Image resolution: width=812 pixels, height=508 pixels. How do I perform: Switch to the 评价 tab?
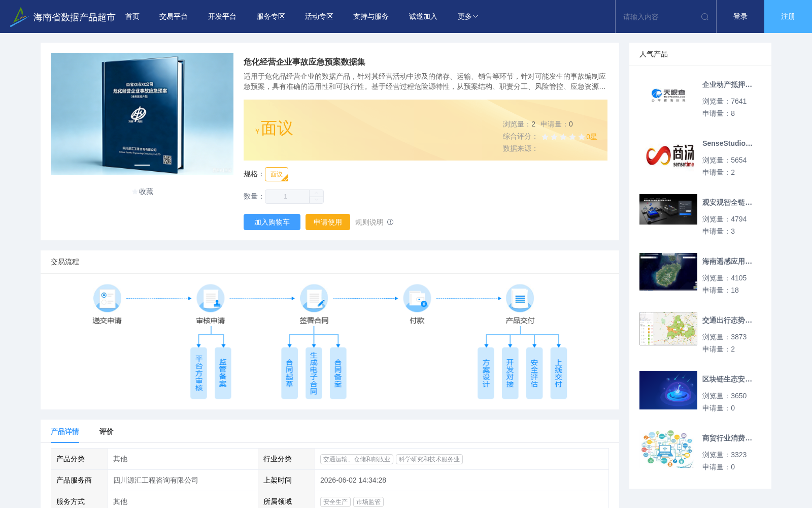point(107,431)
